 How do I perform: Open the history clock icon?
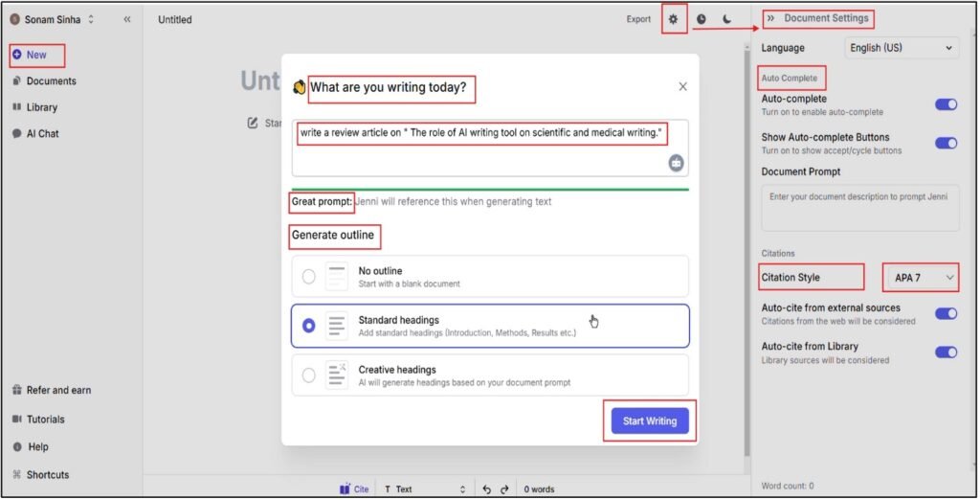point(702,19)
